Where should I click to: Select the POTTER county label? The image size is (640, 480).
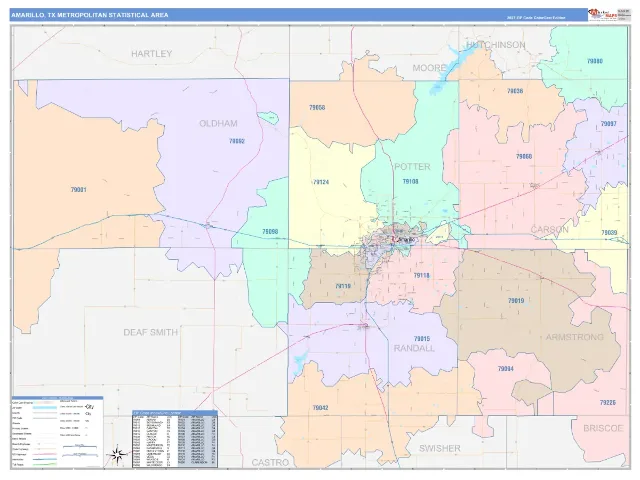[x=412, y=167]
